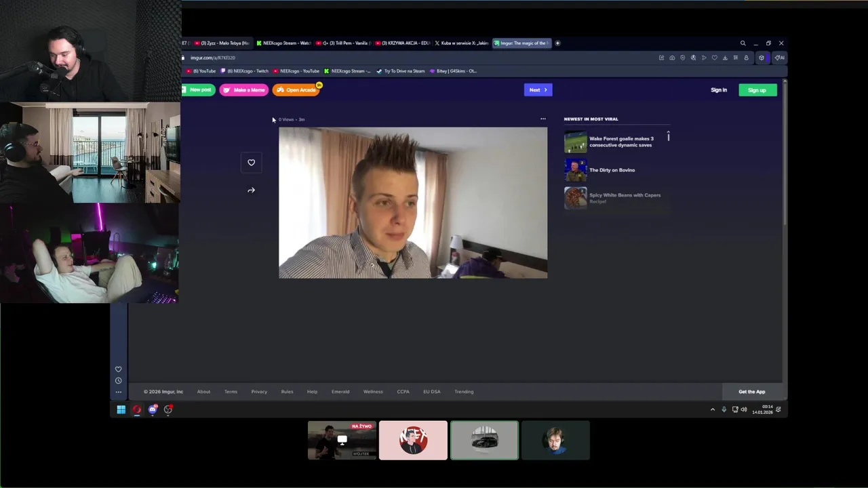Click the New post button
This screenshot has height=488, width=868.
198,90
